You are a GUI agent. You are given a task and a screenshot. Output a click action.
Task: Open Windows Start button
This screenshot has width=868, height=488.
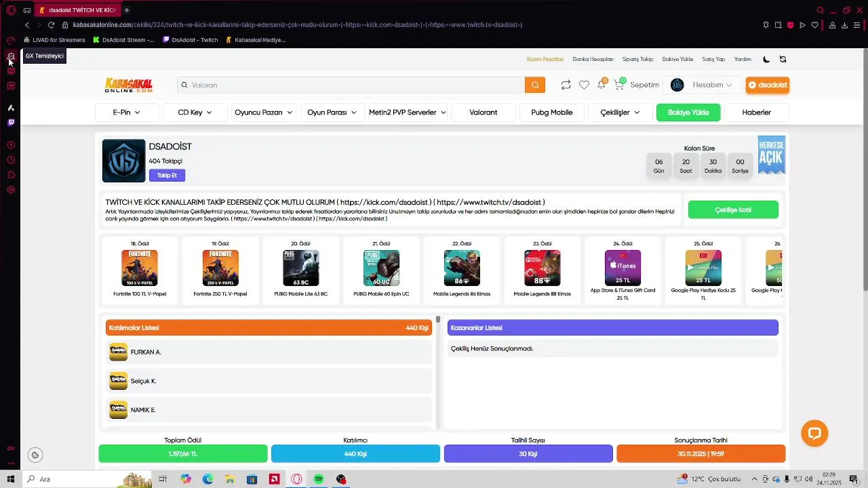11,479
